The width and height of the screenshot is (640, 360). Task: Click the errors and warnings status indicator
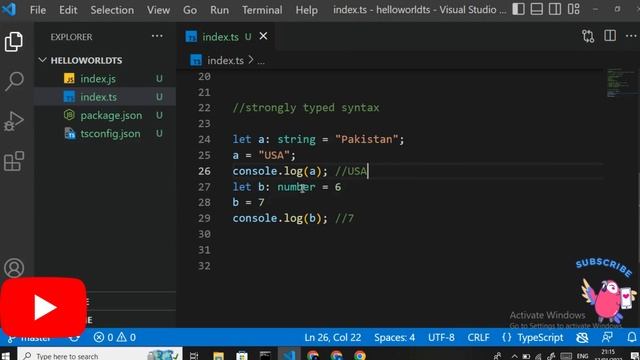click(115, 338)
